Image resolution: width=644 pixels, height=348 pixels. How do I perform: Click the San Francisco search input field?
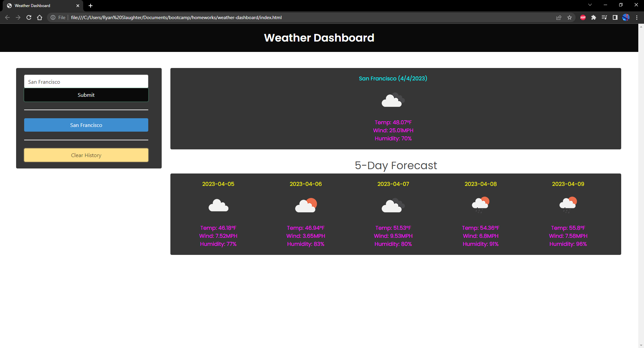click(86, 81)
